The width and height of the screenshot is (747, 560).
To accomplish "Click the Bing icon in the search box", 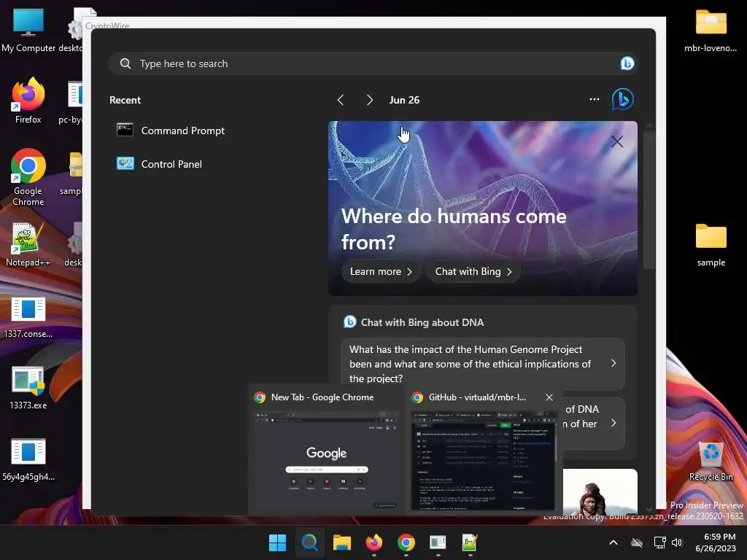I will tap(627, 63).
